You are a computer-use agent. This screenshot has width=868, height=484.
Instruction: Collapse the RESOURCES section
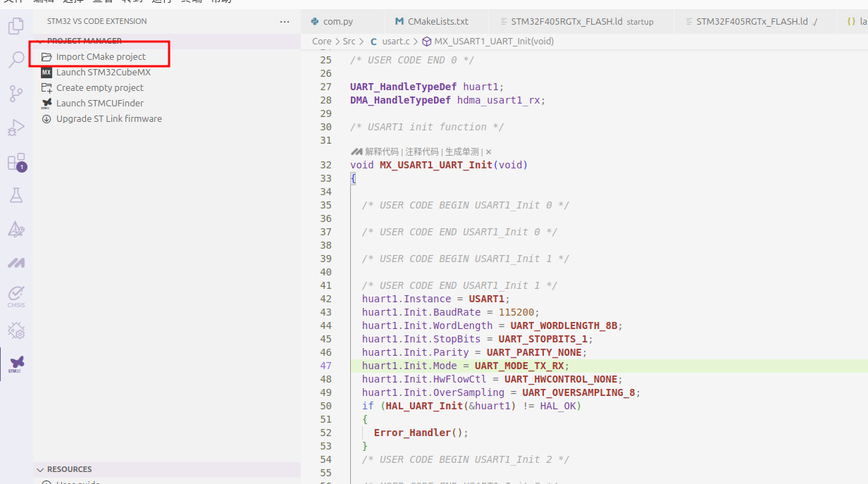(x=69, y=469)
